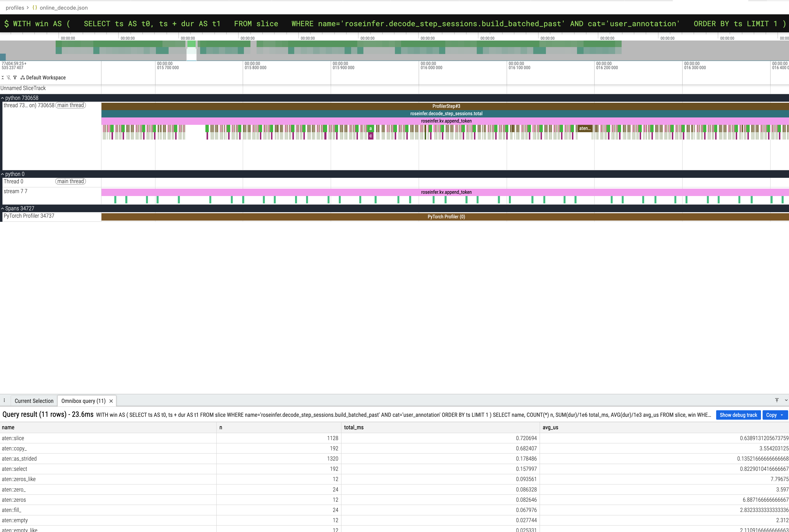Open the track filter funnel icon
The height and width of the screenshot is (532, 789).
pos(15,78)
